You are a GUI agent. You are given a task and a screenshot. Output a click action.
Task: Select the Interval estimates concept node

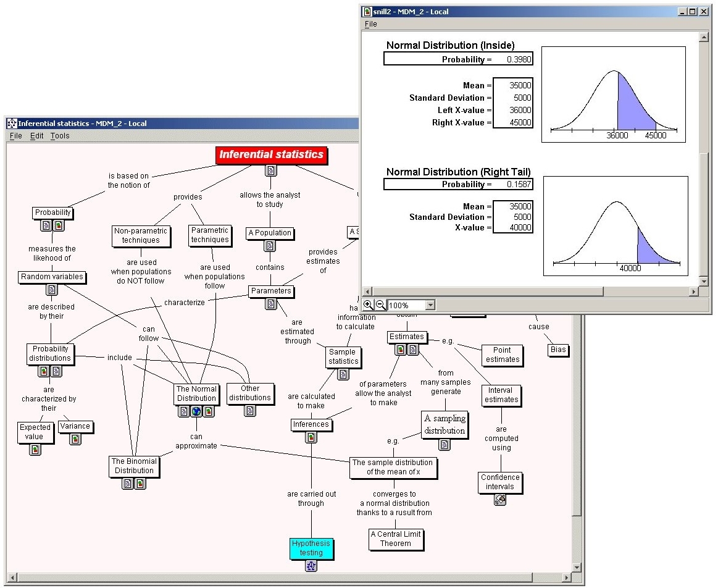click(501, 395)
